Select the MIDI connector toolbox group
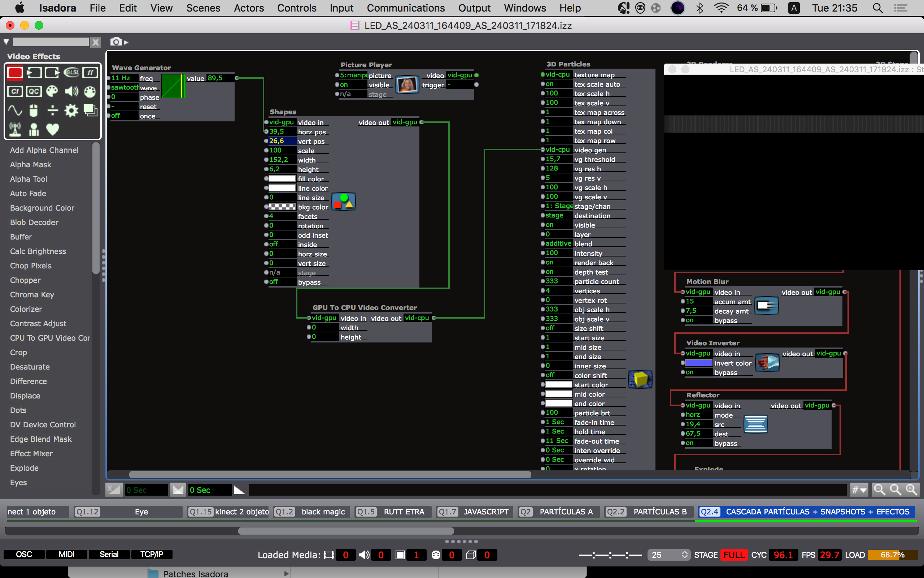924x578 pixels. [x=90, y=92]
